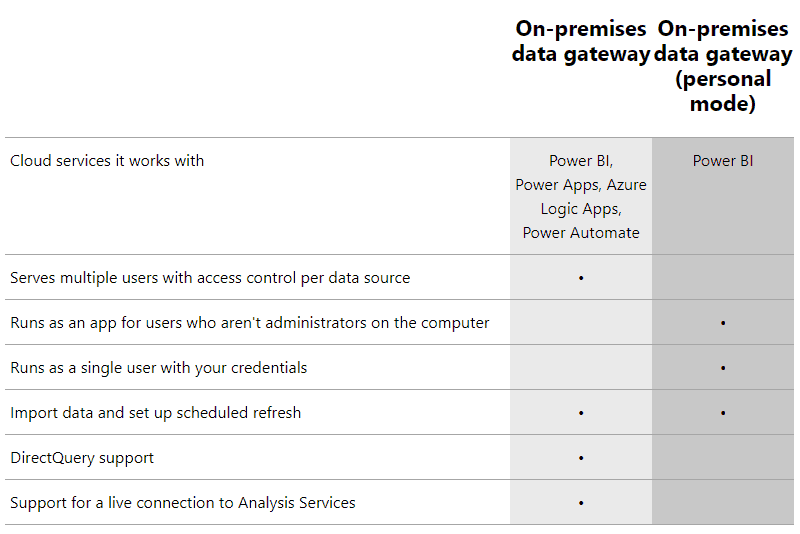Select 'Runs as an app for users' row label

click(x=249, y=323)
